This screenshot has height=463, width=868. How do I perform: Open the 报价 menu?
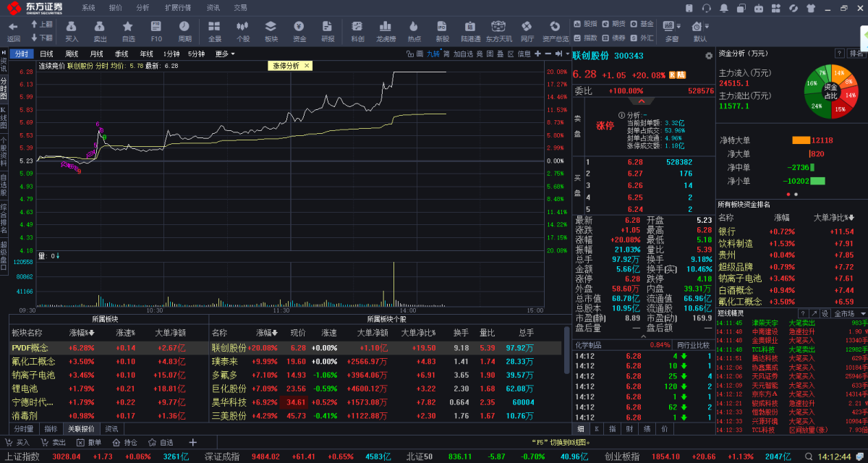click(x=116, y=7)
